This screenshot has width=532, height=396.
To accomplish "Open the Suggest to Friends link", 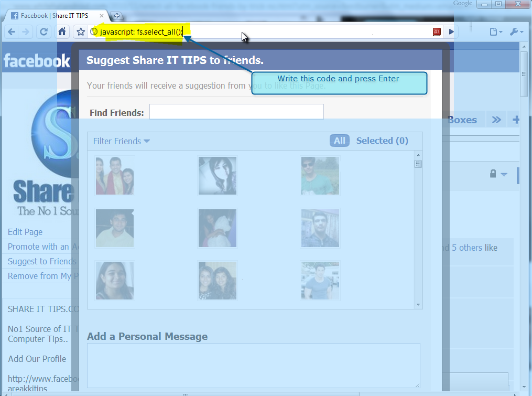I will tap(42, 261).
